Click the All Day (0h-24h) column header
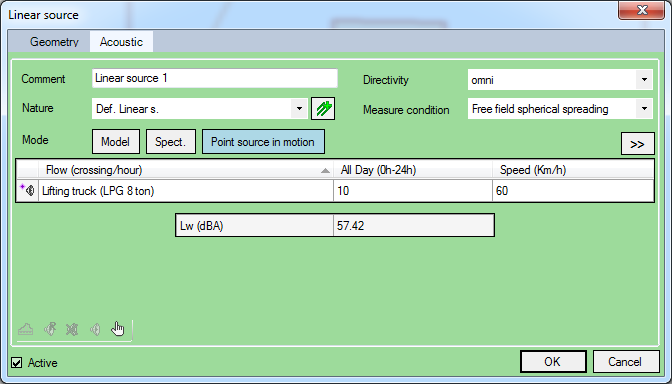 [x=413, y=170]
